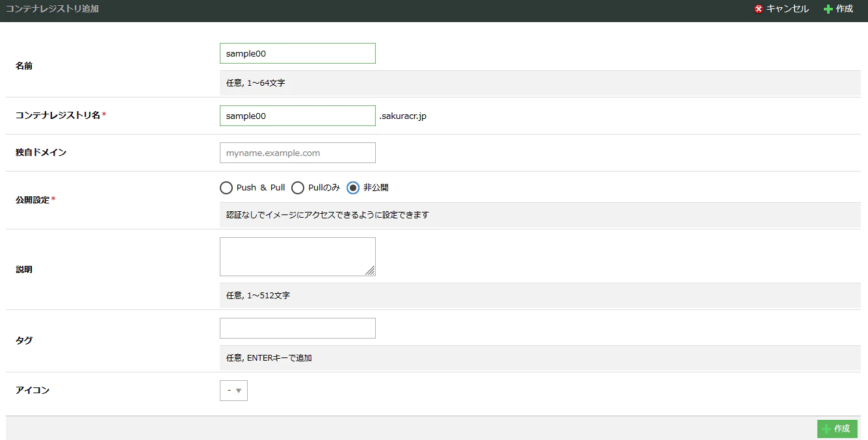Image resolution: width=868 pixels, height=440 pixels.
Task: Click the 認証なしでイメージにアクセス hint text
Action: 328,215
